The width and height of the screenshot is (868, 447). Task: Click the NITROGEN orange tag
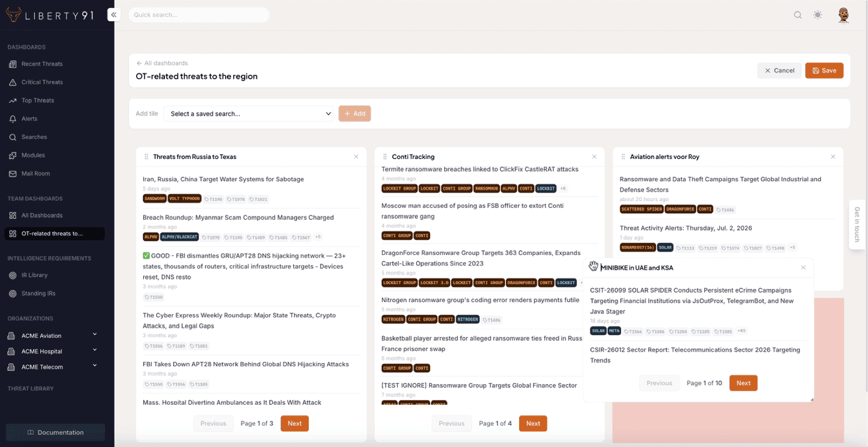coord(393,320)
